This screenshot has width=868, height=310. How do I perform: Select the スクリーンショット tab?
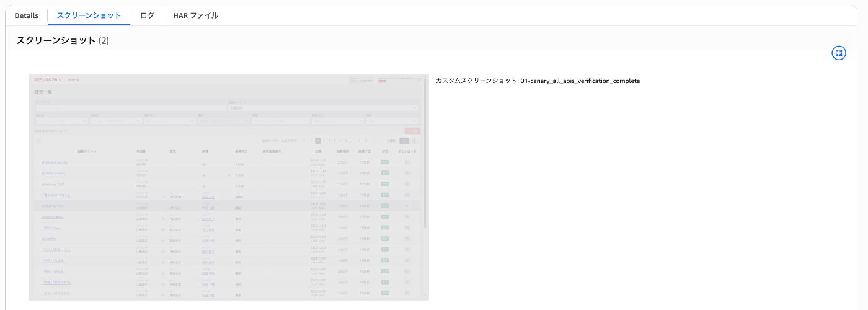point(89,15)
